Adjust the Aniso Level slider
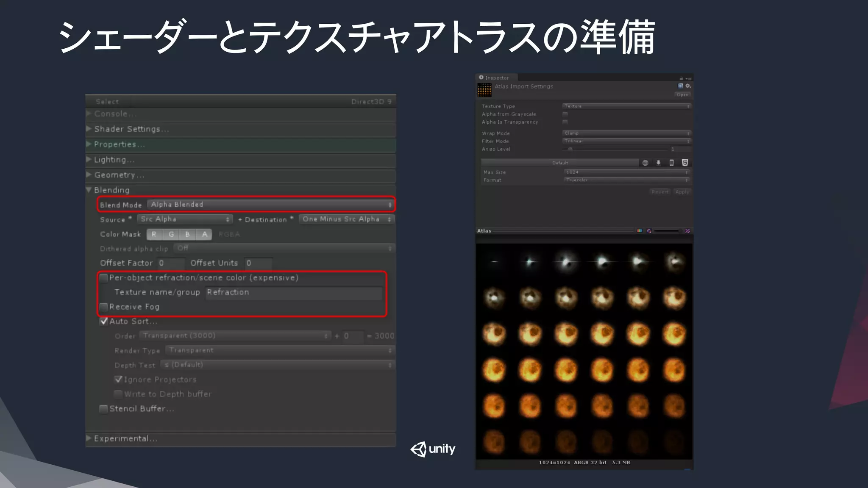The height and width of the screenshot is (488, 868). 615,149
